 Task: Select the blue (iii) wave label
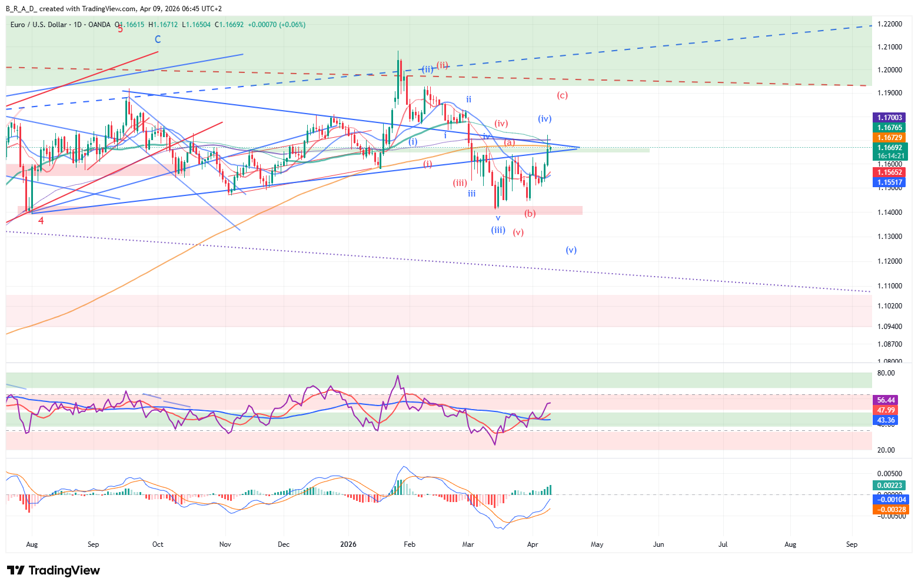pos(498,230)
